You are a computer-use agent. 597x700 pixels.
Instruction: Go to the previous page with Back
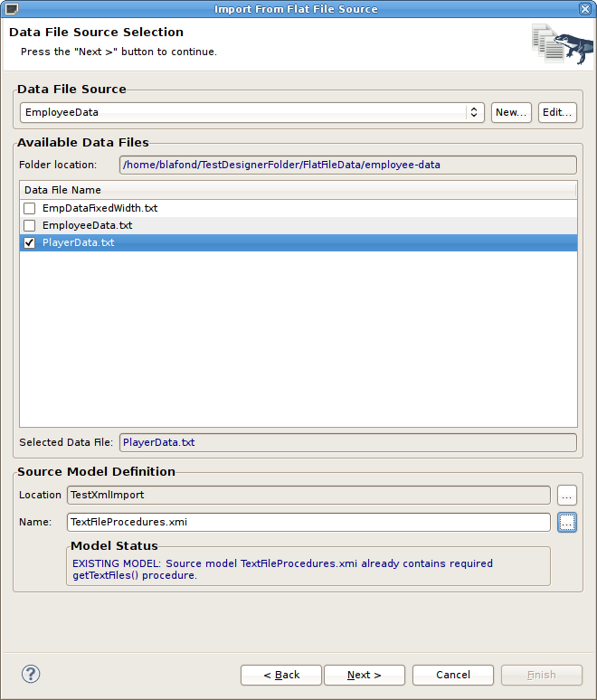click(281, 675)
